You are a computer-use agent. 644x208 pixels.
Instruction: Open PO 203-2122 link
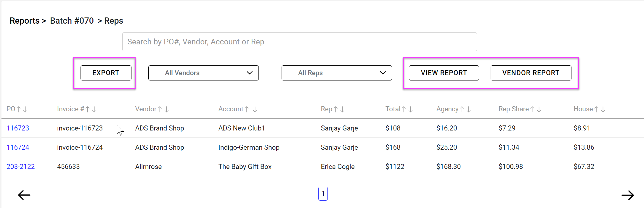21,167
